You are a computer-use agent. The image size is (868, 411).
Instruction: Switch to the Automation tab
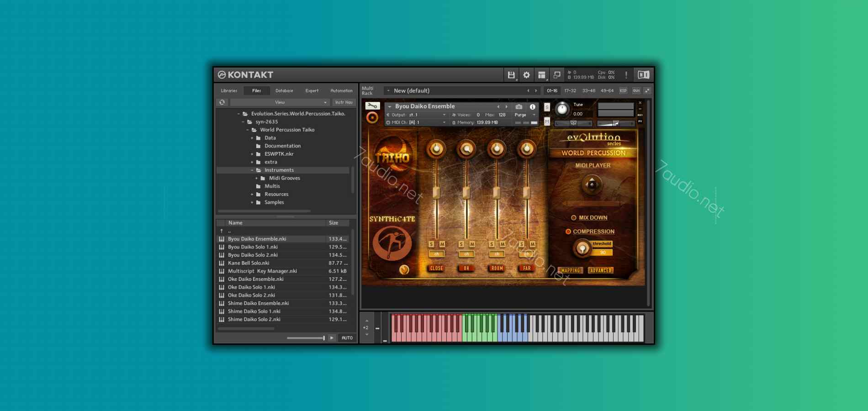pos(341,90)
